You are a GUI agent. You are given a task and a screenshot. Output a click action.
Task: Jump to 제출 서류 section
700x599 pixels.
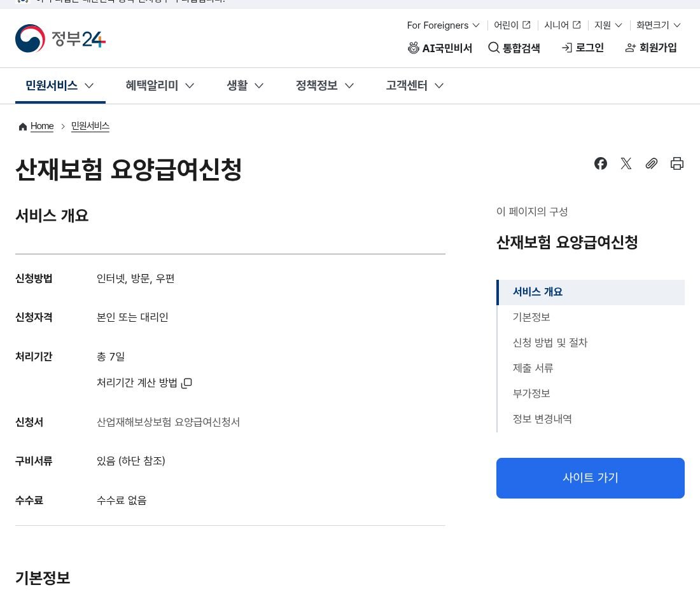533,368
